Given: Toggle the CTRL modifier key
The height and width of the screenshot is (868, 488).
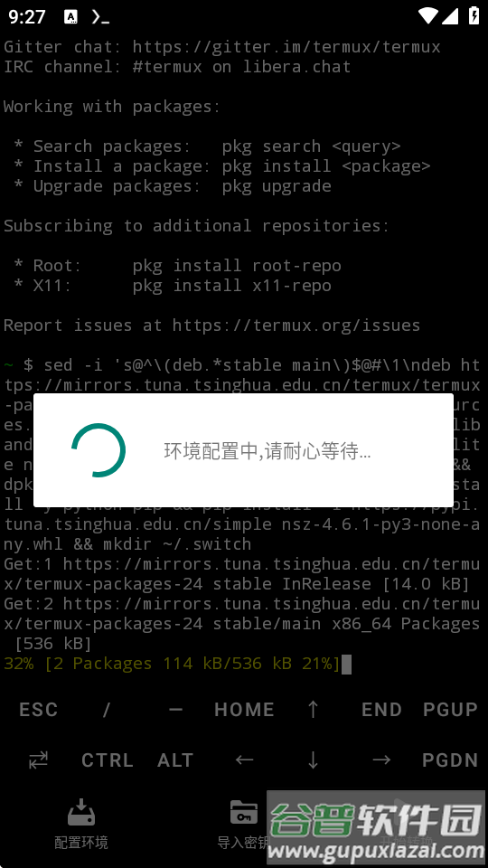Looking at the screenshot, I should click(x=107, y=760).
